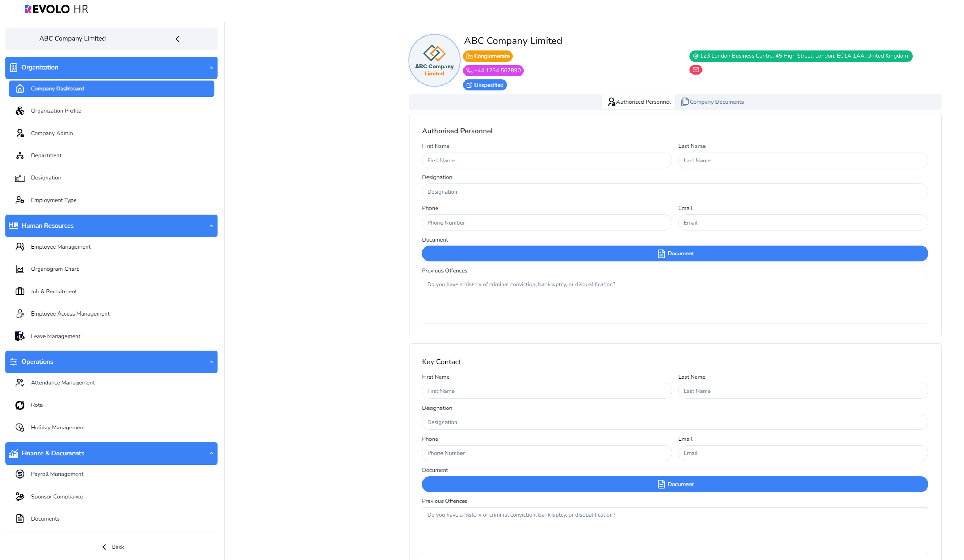This screenshot has height=560, width=964.
Task: Select the Employee Management icon
Action: click(21, 247)
